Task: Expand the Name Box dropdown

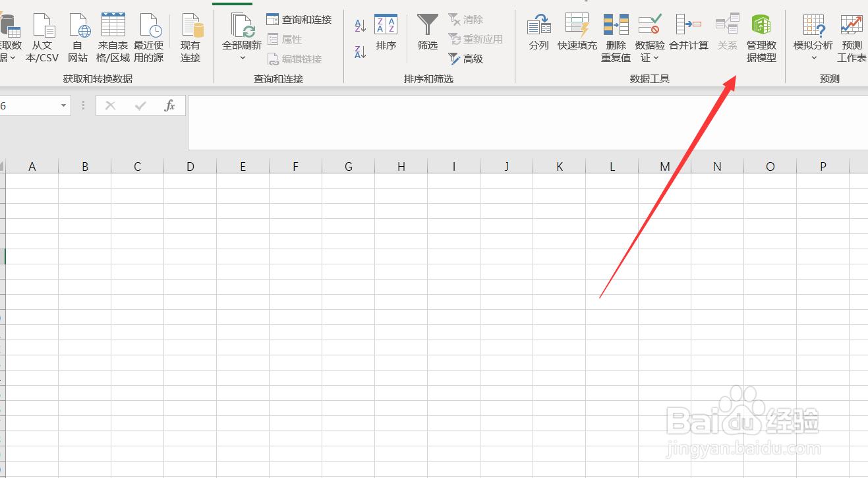Action: pyautogui.click(x=63, y=105)
